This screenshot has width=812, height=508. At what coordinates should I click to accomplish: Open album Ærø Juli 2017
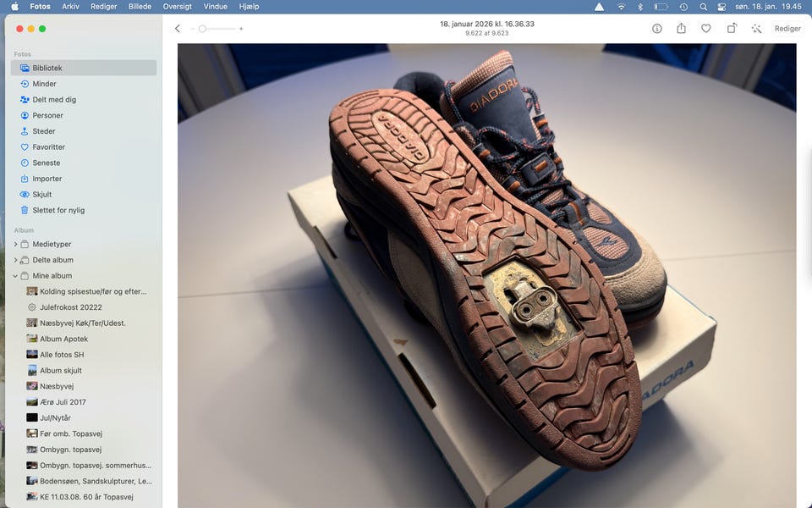(x=84, y=402)
